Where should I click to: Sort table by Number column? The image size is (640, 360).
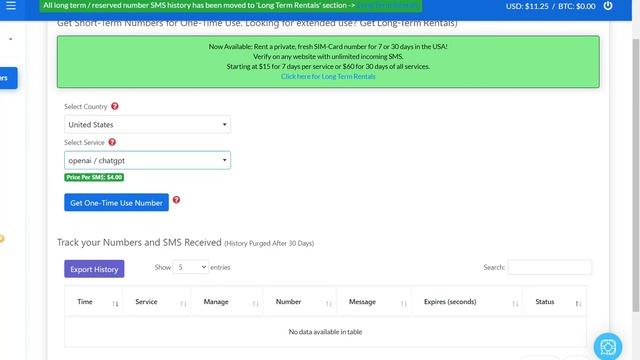pyautogui.click(x=300, y=302)
